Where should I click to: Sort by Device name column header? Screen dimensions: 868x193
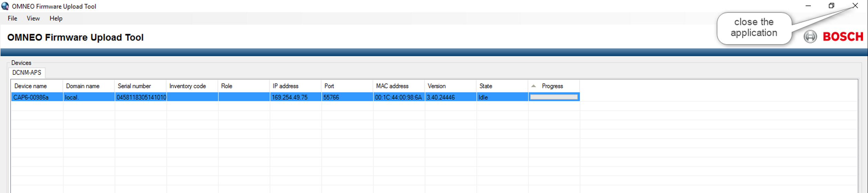tap(37, 86)
